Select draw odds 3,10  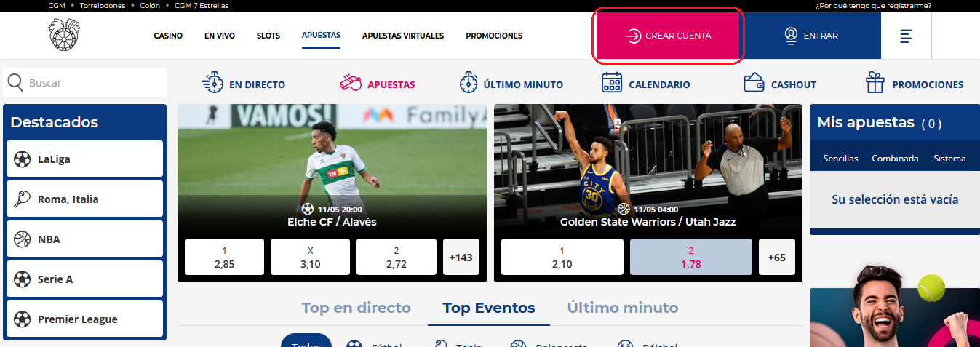pyautogui.click(x=310, y=257)
